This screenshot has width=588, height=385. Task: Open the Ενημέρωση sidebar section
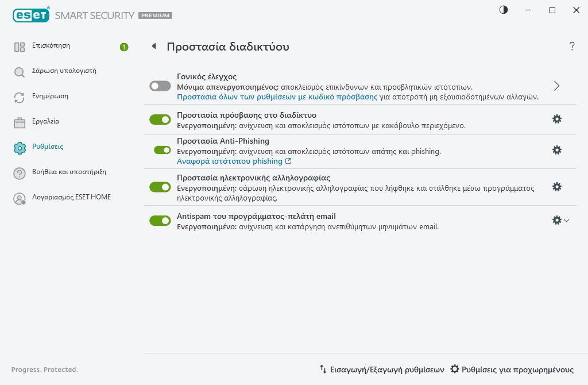(50, 97)
